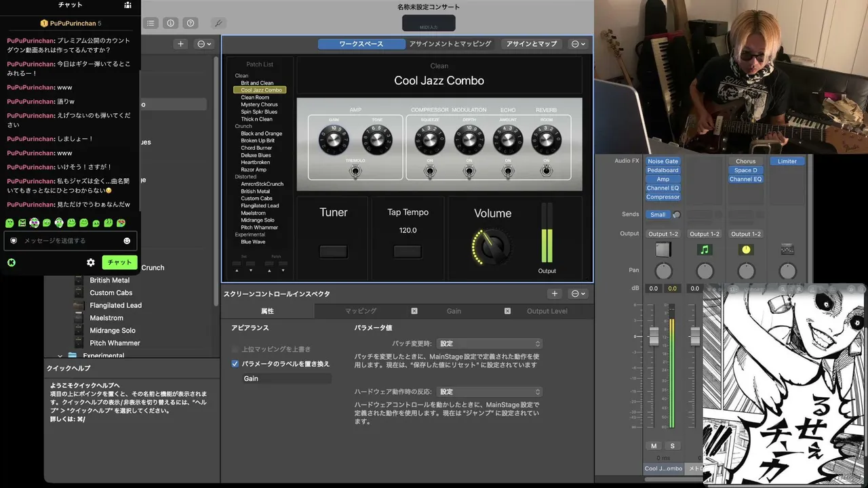
Task: Open the Pedalboard audio effect
Action: (663, 170)
